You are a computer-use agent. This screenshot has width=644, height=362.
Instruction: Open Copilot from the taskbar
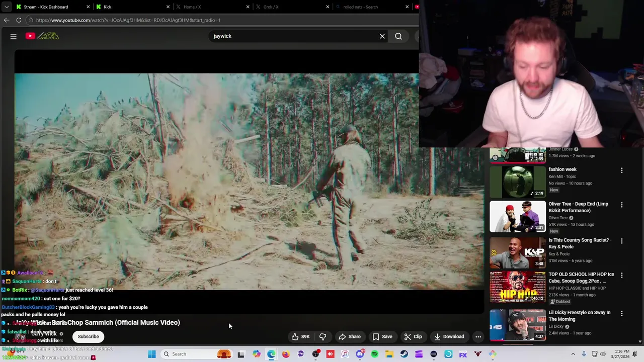tap(257, 354)
